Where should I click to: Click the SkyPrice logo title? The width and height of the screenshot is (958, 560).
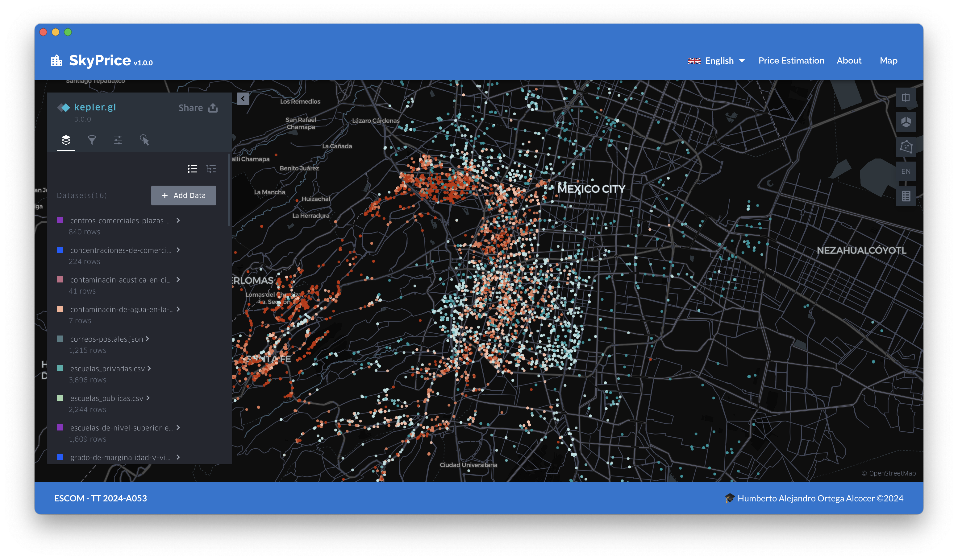(100, 60)
